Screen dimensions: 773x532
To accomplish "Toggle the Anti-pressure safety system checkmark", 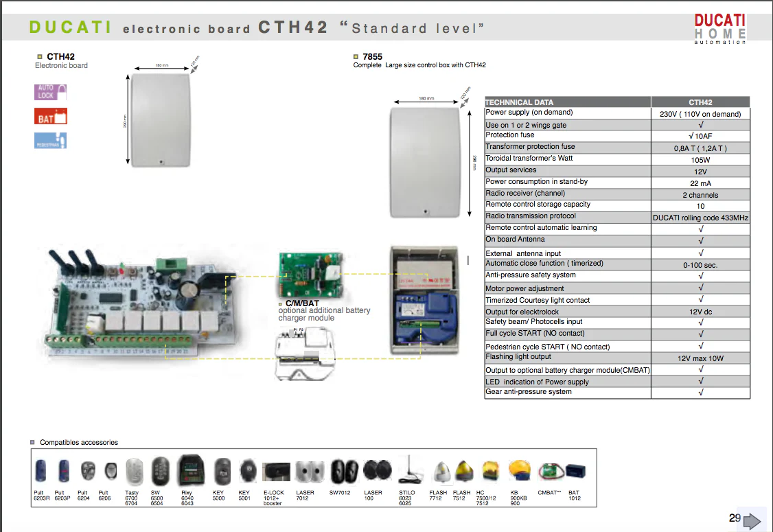I will [x=700, y=276].
